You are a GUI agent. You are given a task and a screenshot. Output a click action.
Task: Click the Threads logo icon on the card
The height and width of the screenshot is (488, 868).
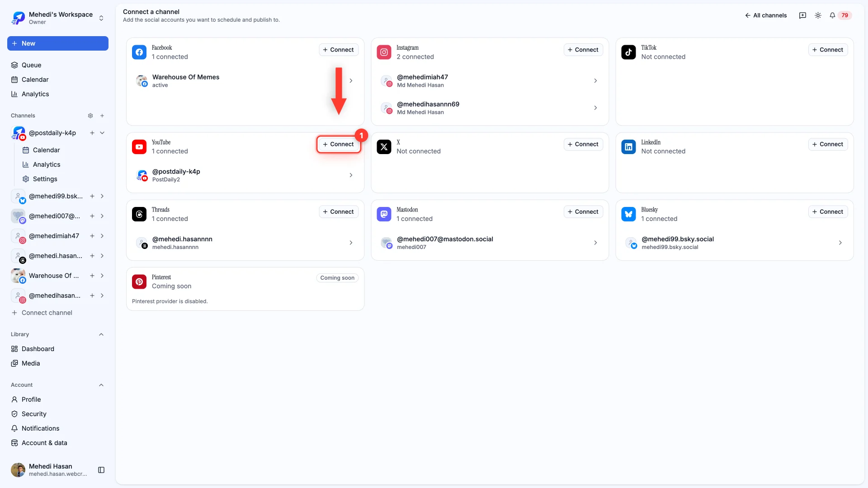(x=139, y=214)
